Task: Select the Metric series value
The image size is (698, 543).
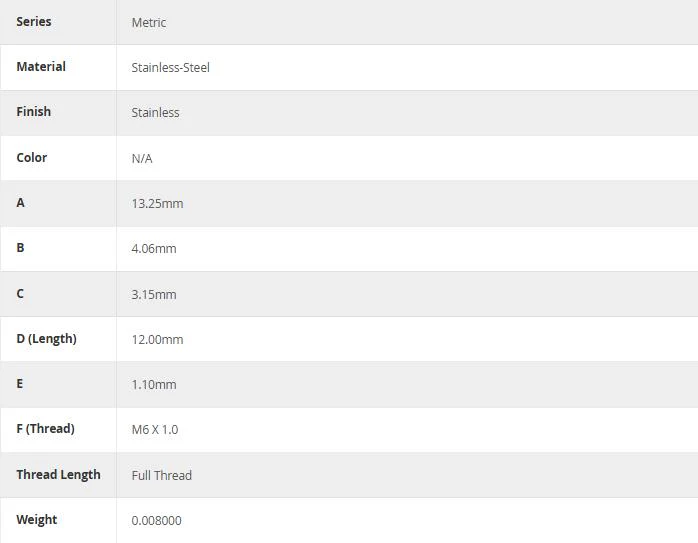Action: click(149, 23)
